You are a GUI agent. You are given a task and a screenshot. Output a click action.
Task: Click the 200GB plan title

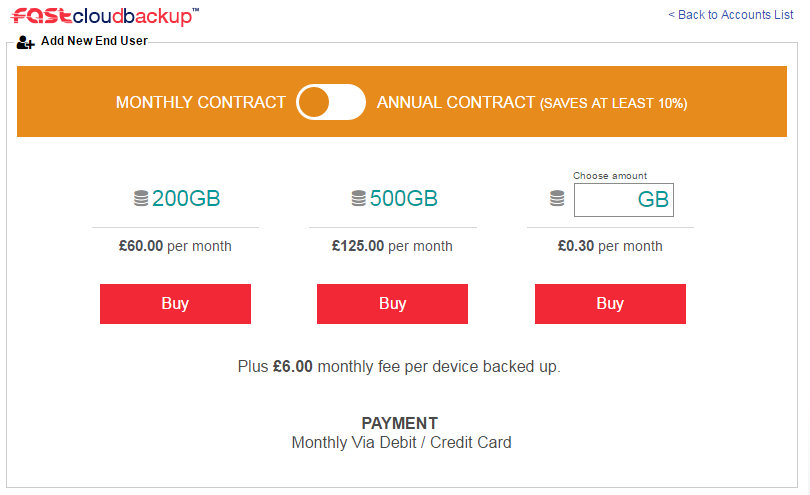[x=186, y=198]
